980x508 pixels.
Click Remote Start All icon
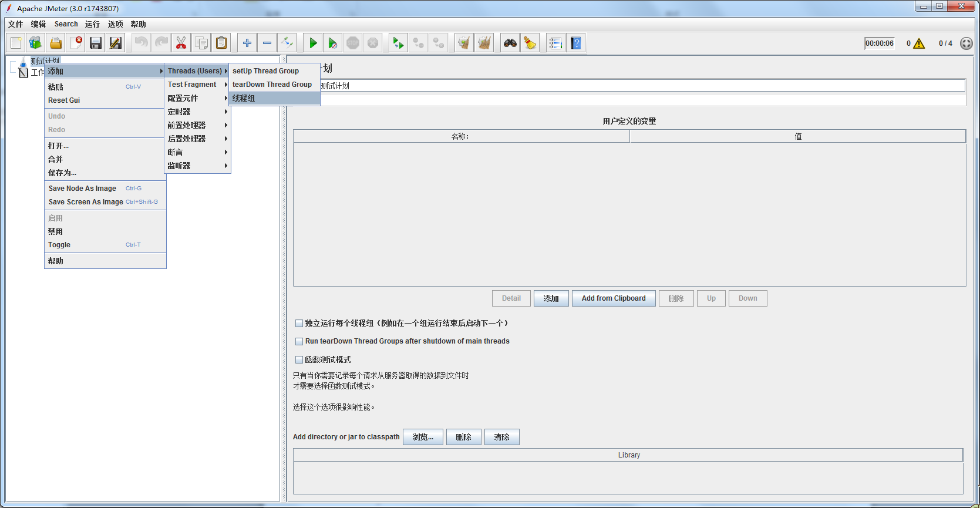[x=399, y=43]
